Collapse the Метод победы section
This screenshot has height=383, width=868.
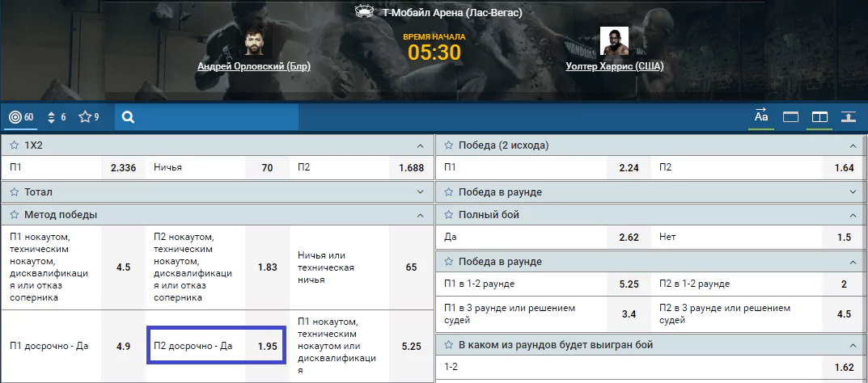[x=420, y=215]
